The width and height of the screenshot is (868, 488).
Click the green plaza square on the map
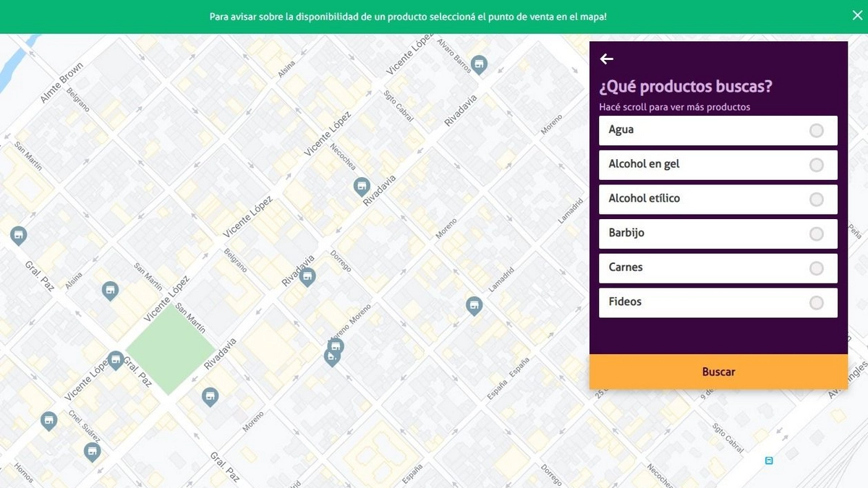click(x=171, y=350)
